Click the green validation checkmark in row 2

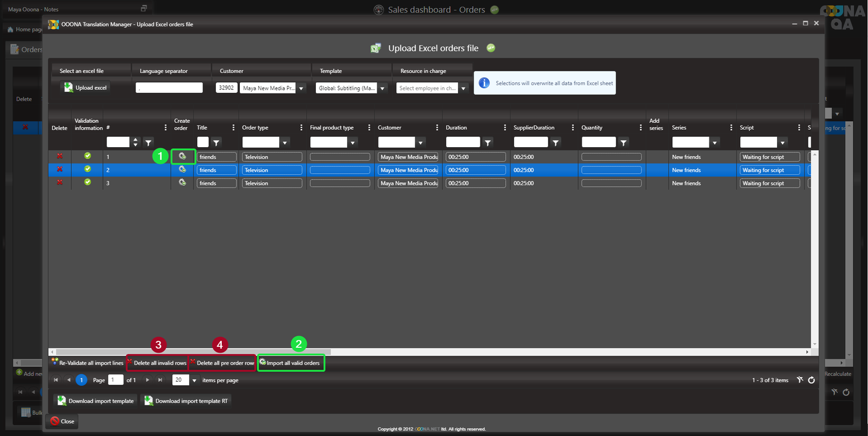(x=88, y=169)
